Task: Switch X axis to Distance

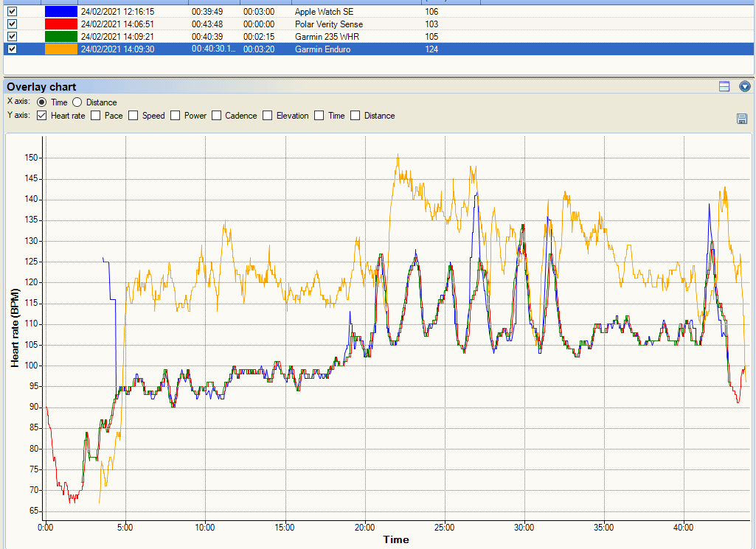Action: point(77,102)
